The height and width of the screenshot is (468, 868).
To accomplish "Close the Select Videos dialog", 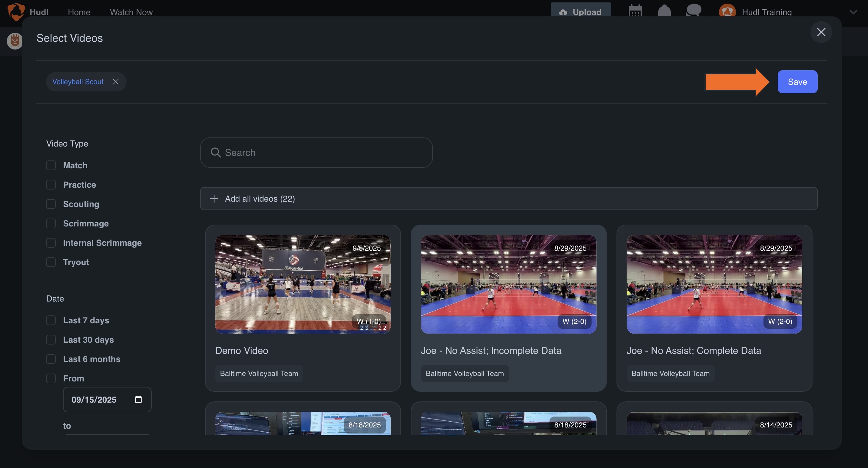I will tap(821, 32).
